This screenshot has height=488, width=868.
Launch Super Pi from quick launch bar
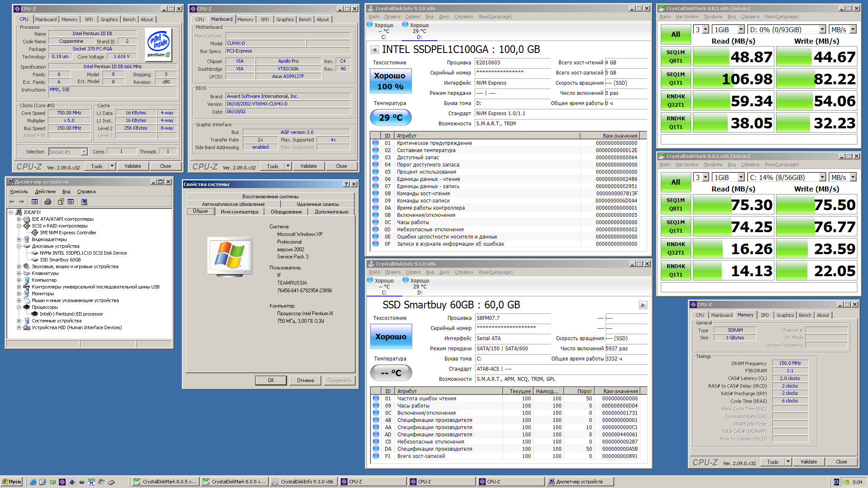(91, 482)
